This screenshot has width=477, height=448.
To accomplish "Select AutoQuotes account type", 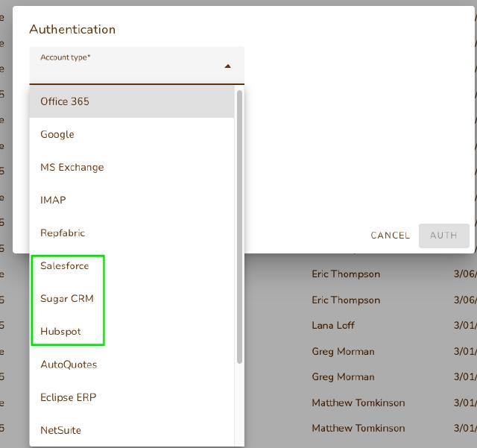I will point(132,365).
